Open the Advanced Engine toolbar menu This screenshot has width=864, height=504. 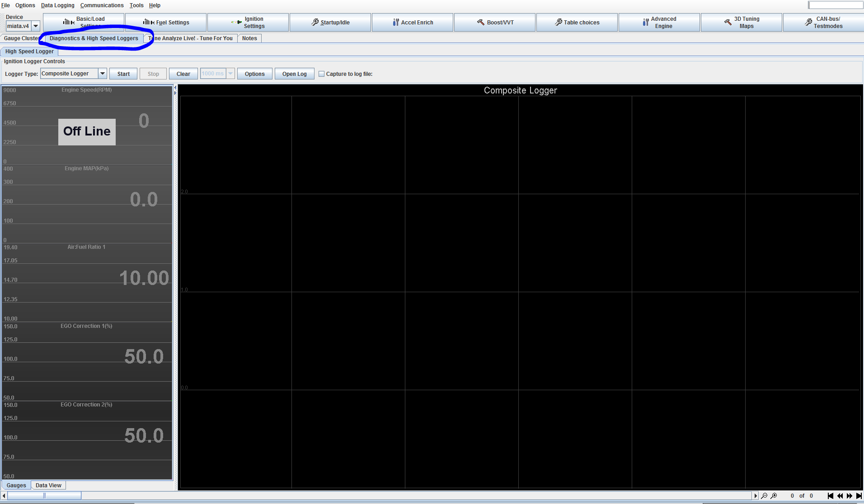[x=659, y=23]
